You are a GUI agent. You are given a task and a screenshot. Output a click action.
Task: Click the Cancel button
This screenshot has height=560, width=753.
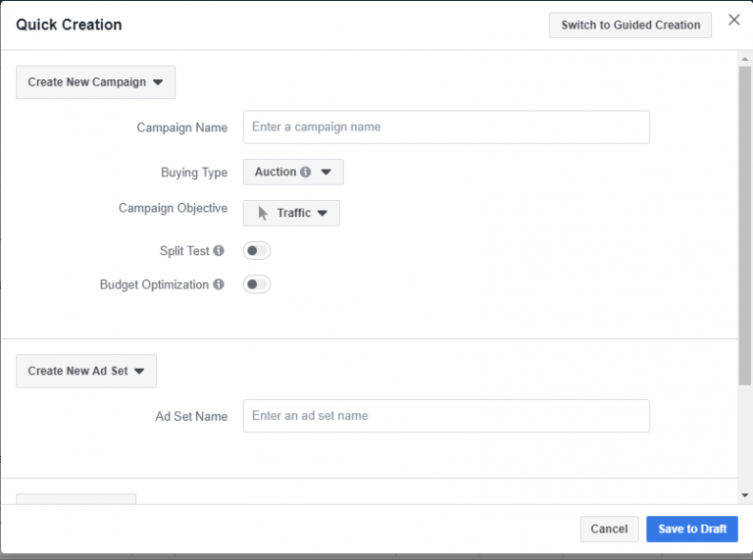(x=609, y=529)
